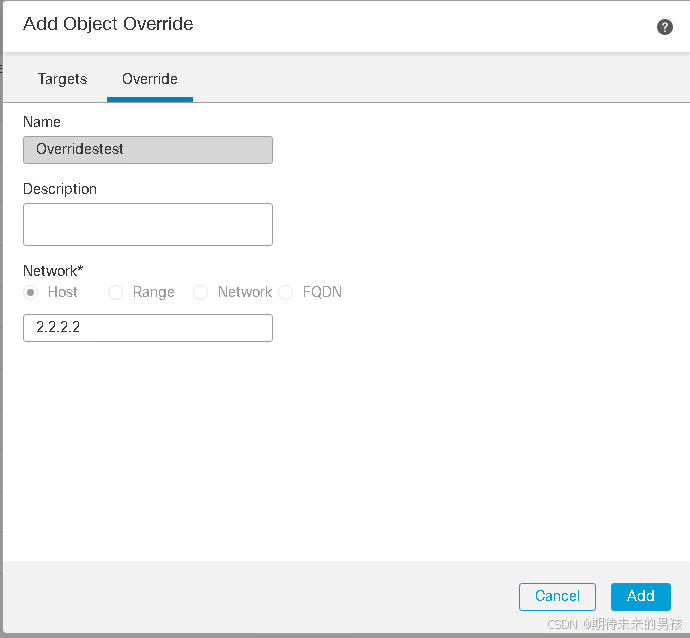The image size is (690, 638).
Task: Confirm with the Add button
Action: point(641,597)
